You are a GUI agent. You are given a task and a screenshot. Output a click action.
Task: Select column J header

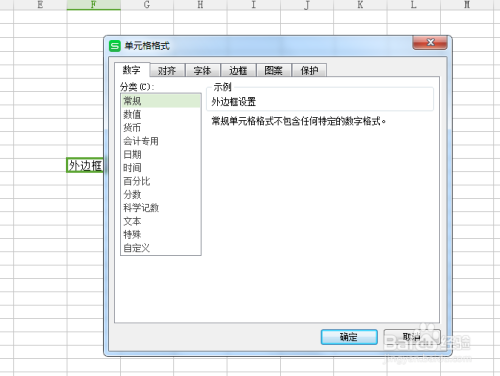pyautogui.click(x=307, y=5)
